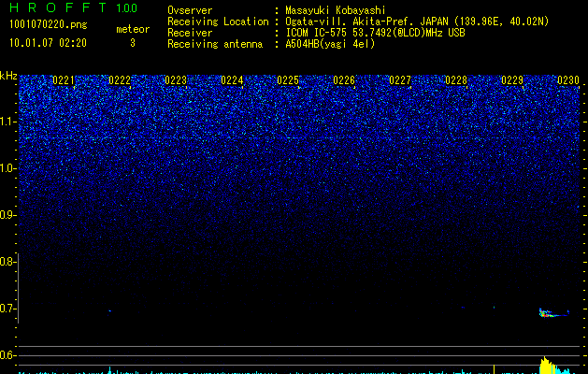
Task: Click the 0222 time marker
Action: tap(120, 80)
